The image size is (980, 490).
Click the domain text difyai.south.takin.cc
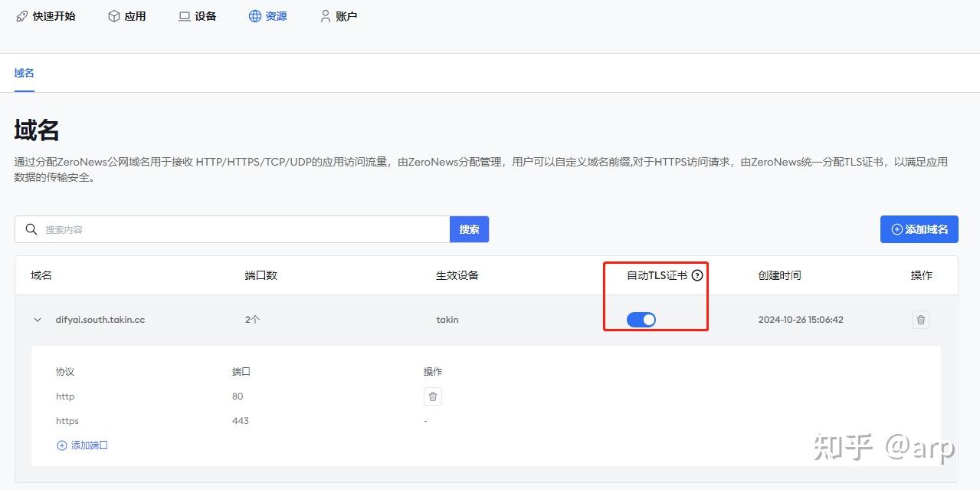(100, 320)
